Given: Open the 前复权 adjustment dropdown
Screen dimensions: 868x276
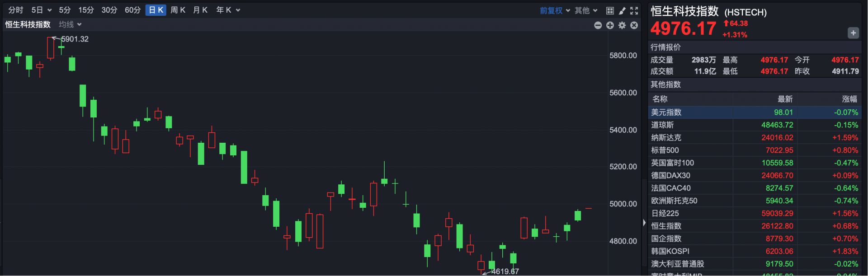Looking at the screenshot, I should coord(555,10).
